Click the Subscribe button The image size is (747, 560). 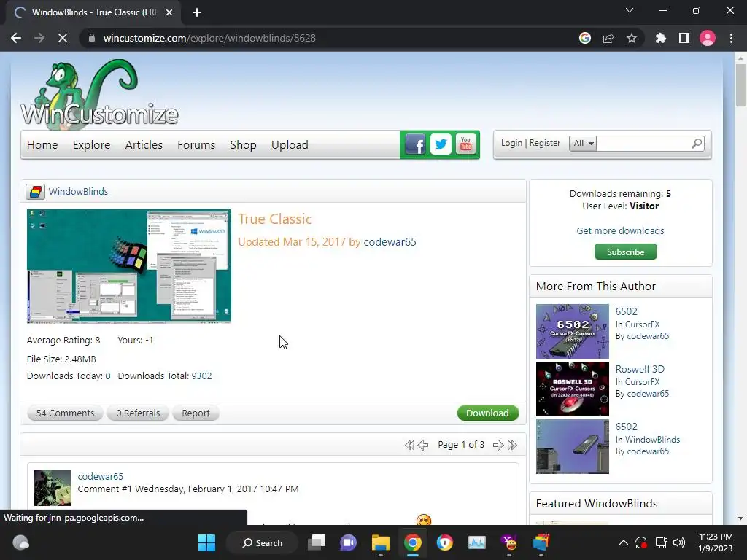tap(625, 252)
